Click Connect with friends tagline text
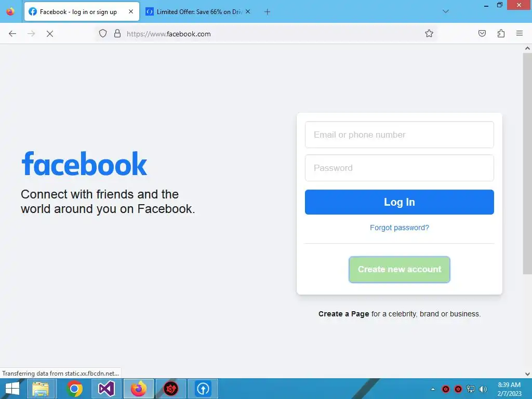The height and width of the screenshot is (399, 532). tap(108, 202)
